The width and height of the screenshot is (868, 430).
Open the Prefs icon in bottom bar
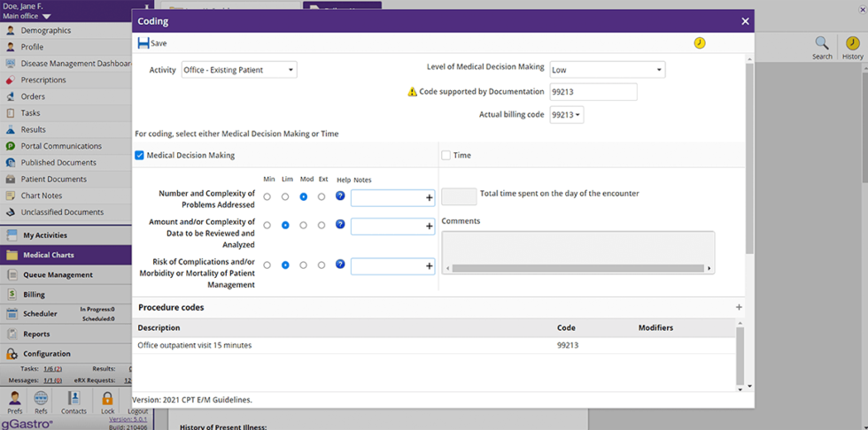point(15,399)
